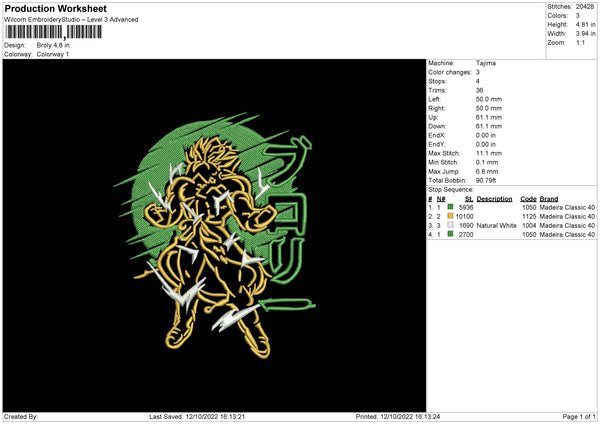Click the Stitches value 20428
600x424 pixels.
point(585,7)
